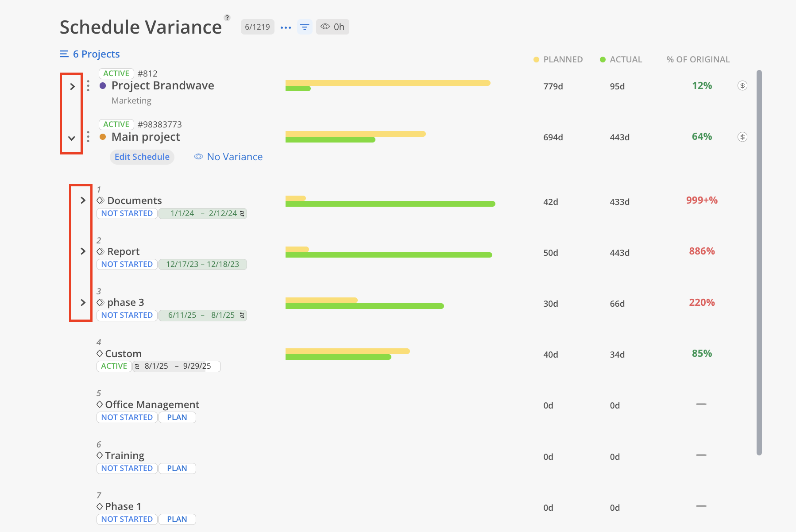Toggle the No Variance eye option
The height and width of the screenshot is (532, 796).
[228, 157]
